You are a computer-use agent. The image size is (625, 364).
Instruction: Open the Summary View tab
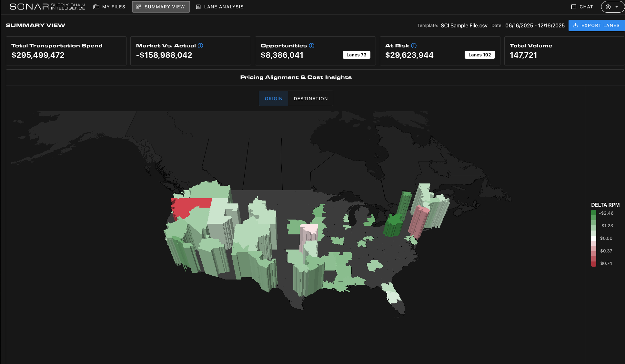point(161,7)
